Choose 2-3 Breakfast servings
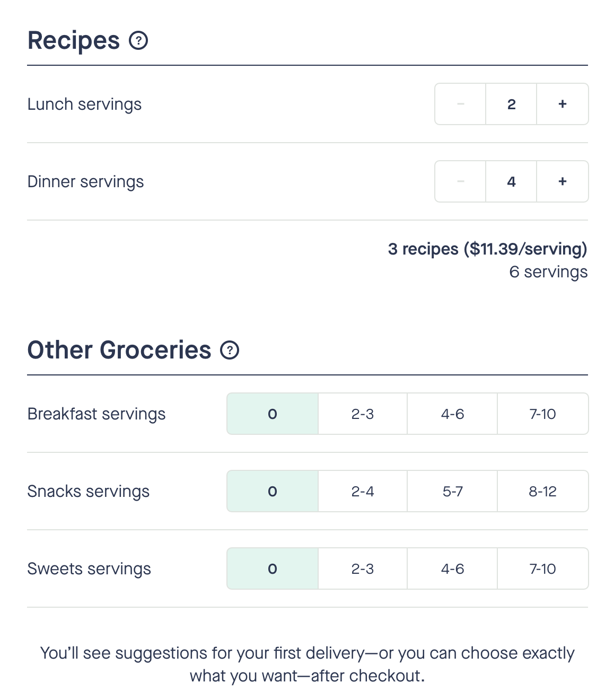This screenshot has height=700, width=614. coord(363,414)
